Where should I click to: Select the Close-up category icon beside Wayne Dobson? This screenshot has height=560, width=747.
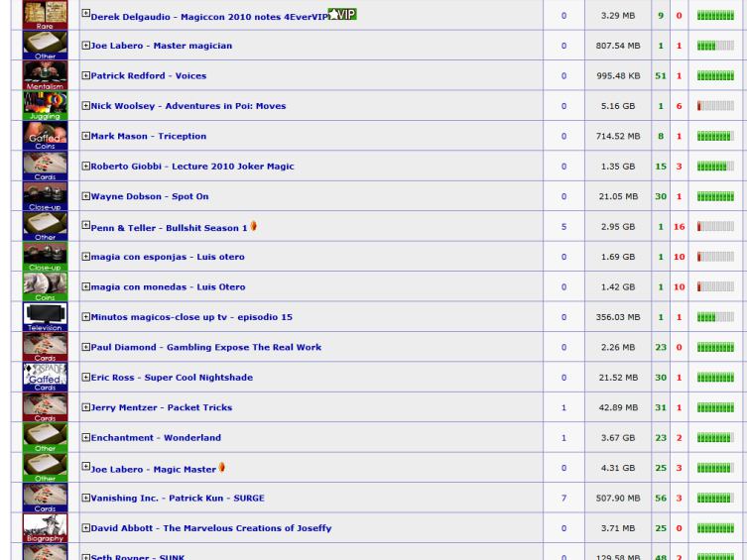[46, 196]
